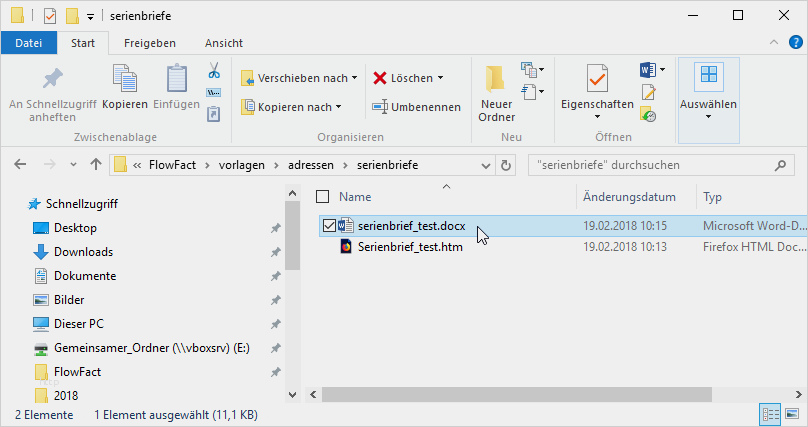The width and height of the screenshot is (808, 427).
Task: Open the Datei menu
Action: point(29,43)
